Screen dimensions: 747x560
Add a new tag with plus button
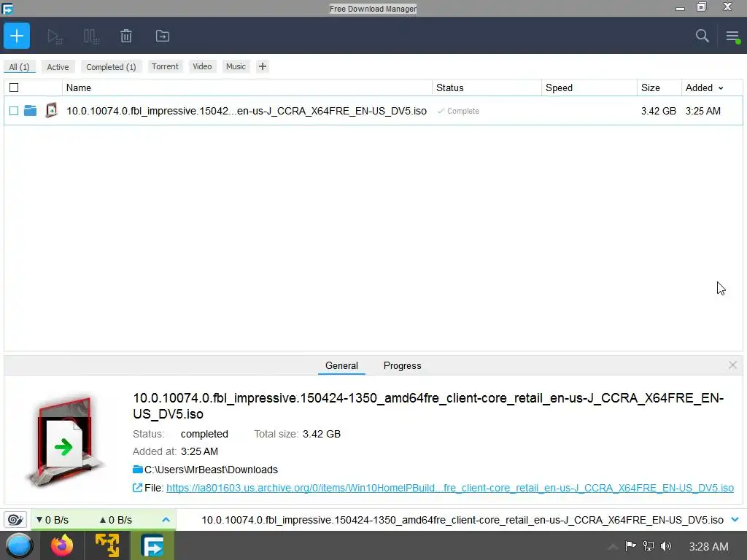[x=262, y=66]
